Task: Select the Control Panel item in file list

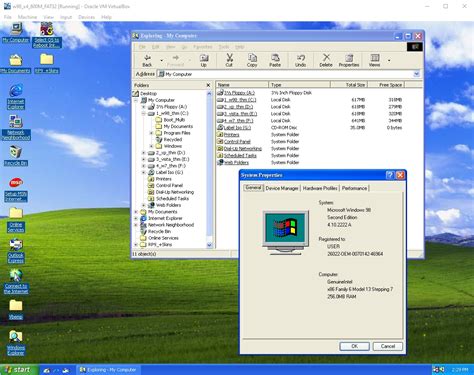Action: pyautogui.click(x=234, y=142)
